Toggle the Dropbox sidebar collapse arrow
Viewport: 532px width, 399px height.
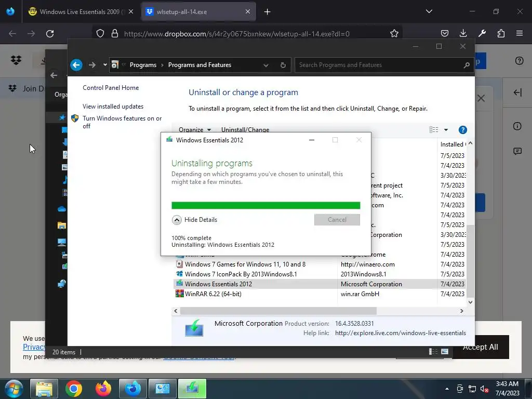click(x=517, y=92)
